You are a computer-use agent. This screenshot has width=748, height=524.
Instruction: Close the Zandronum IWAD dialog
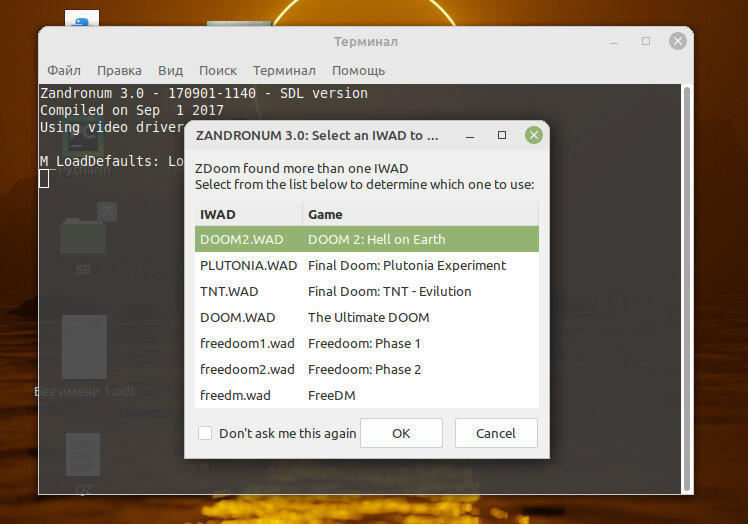[534, 136]
